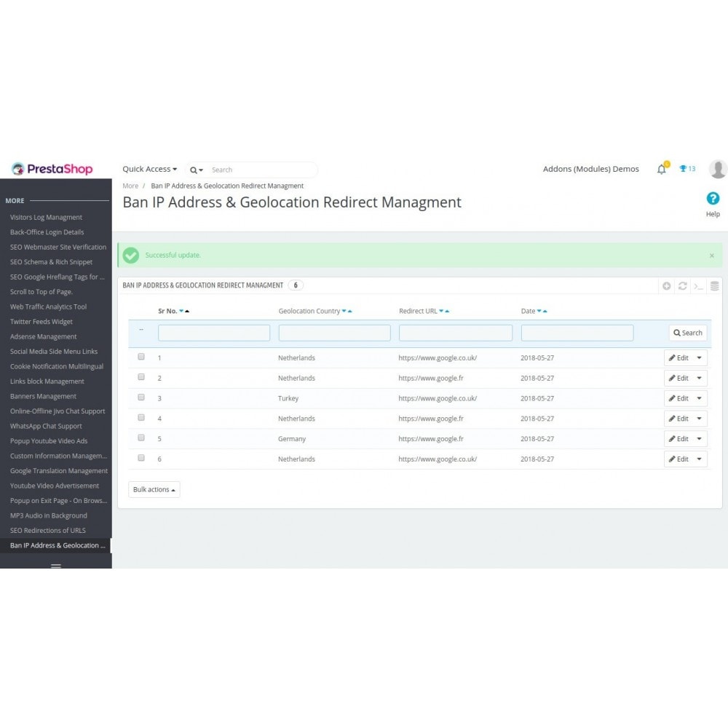Click the table filter Search button
The image size is (728, 728).
(688, 333)
